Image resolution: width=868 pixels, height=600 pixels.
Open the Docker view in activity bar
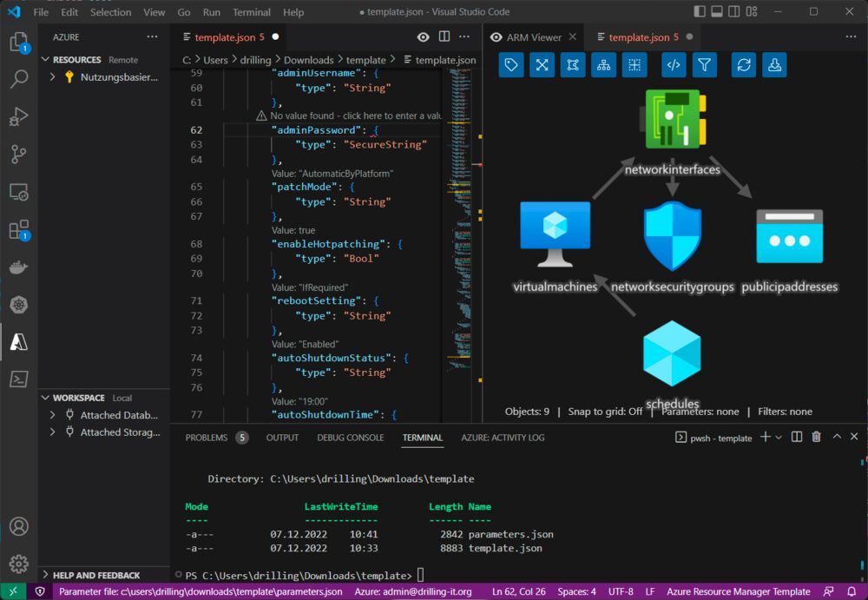tap(18, 267)
